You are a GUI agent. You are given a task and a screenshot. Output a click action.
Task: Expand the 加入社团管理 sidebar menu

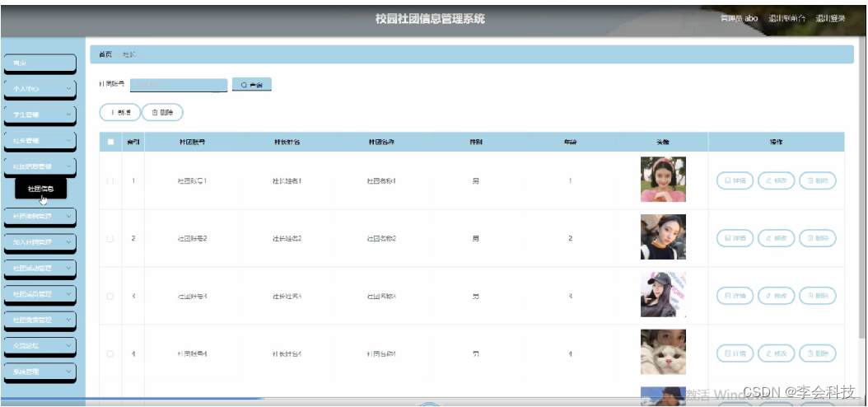click(x=40, y=242)
